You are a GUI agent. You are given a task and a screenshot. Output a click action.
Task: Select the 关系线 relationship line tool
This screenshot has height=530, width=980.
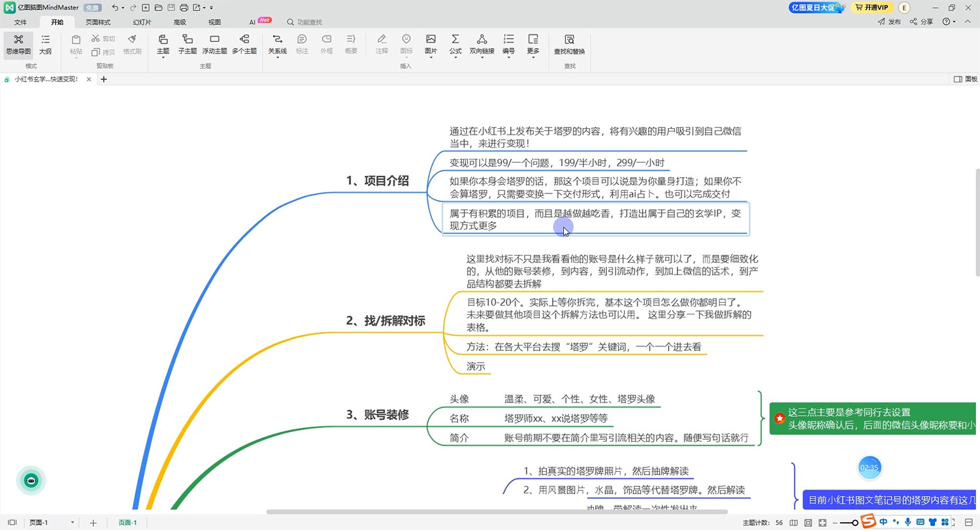click(277, 46)
